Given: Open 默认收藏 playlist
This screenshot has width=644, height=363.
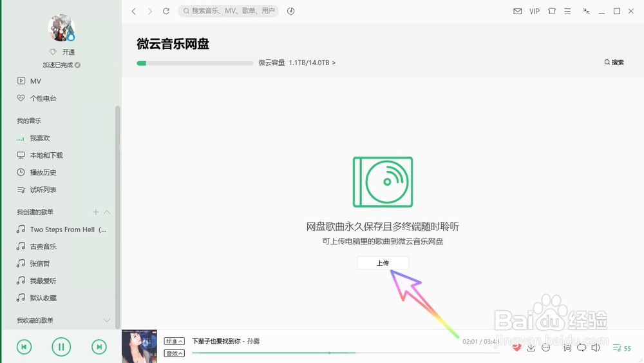Looking at the screenshot, I should pyautogui.click(x=36, y=298).
